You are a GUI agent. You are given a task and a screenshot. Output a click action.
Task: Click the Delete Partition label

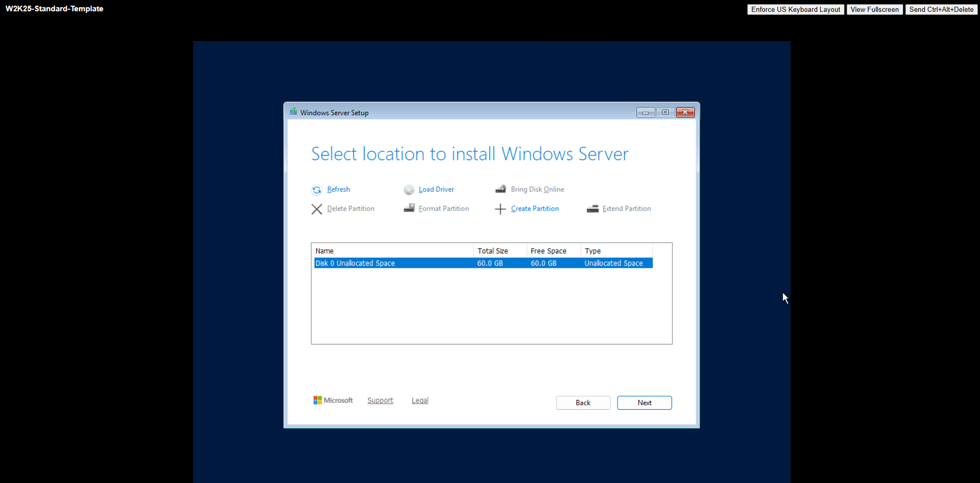(x=351, y=209)
